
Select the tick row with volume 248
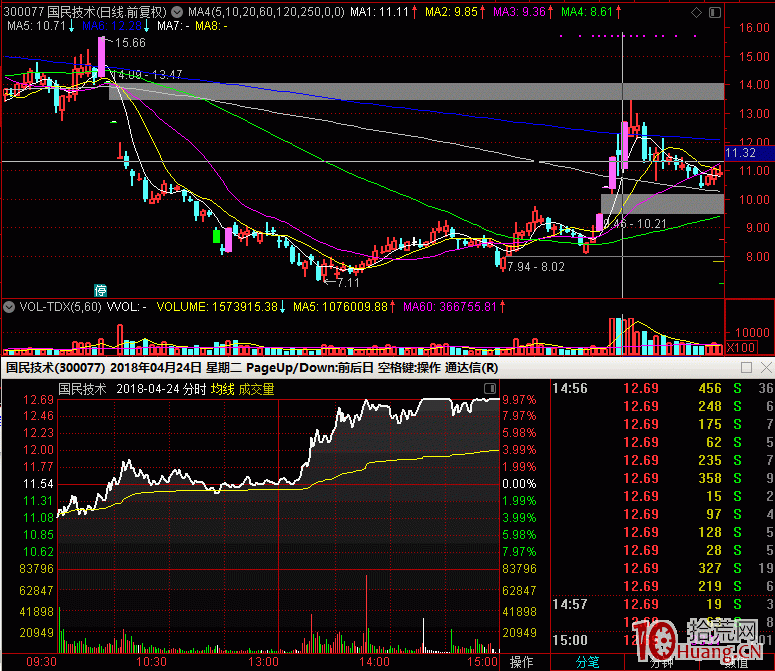[x=662, y=406]
